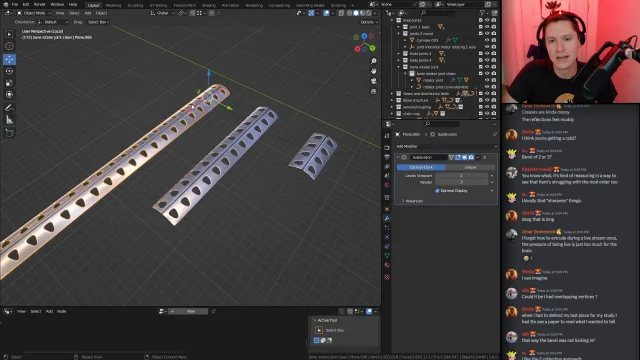Open the viewport Options dropdown
The image size is (640, 360).
coord(368,22)
